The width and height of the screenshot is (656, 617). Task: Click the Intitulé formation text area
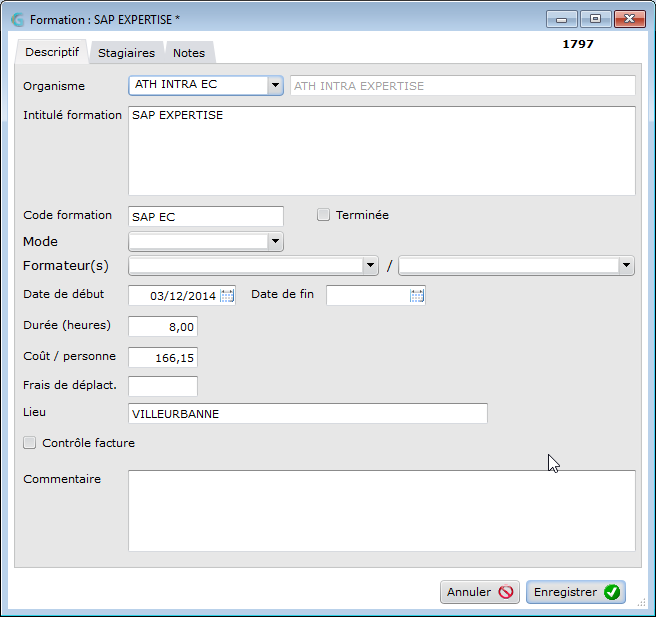[382, 151]
